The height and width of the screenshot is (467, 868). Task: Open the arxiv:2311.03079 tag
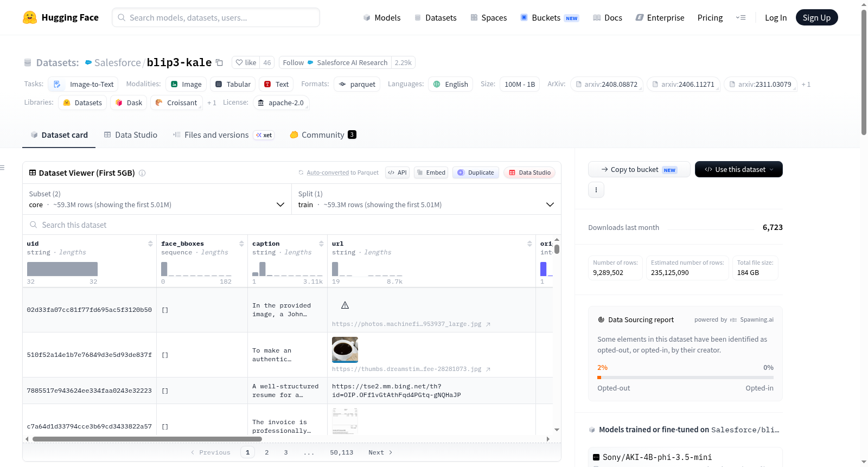click(761, 84)
